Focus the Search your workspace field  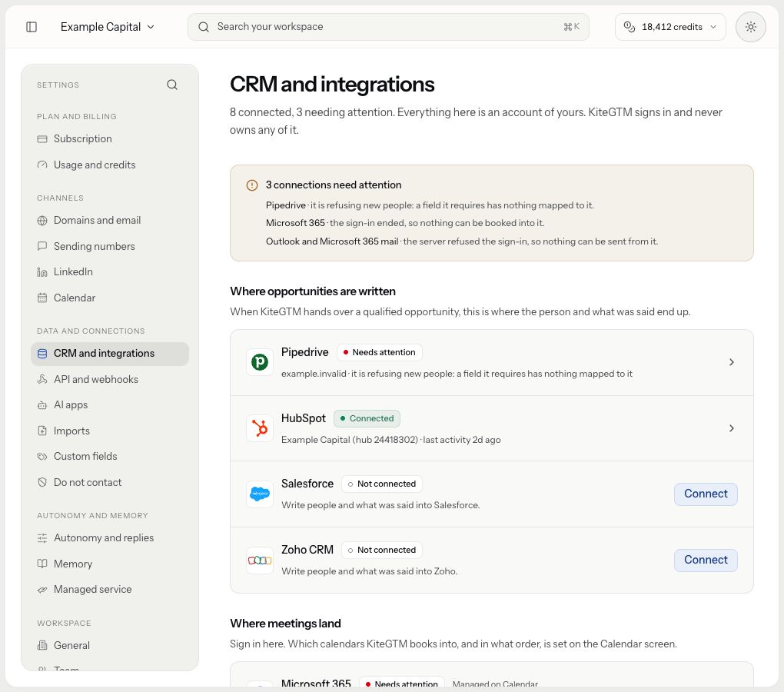tap(388, 26)
